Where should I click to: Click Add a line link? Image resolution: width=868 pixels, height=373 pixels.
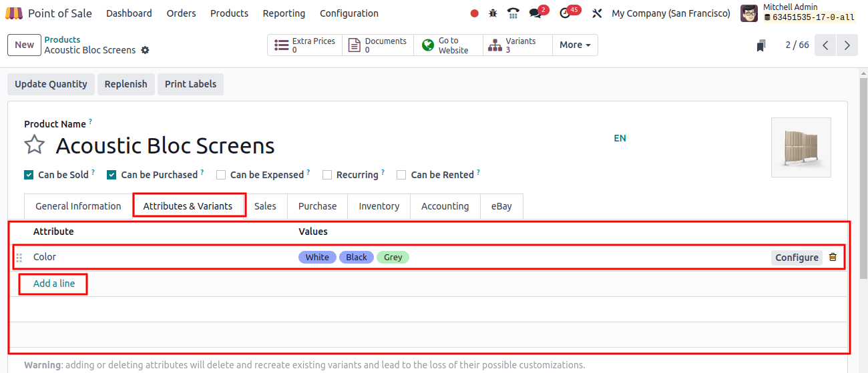tap(54, 284)
